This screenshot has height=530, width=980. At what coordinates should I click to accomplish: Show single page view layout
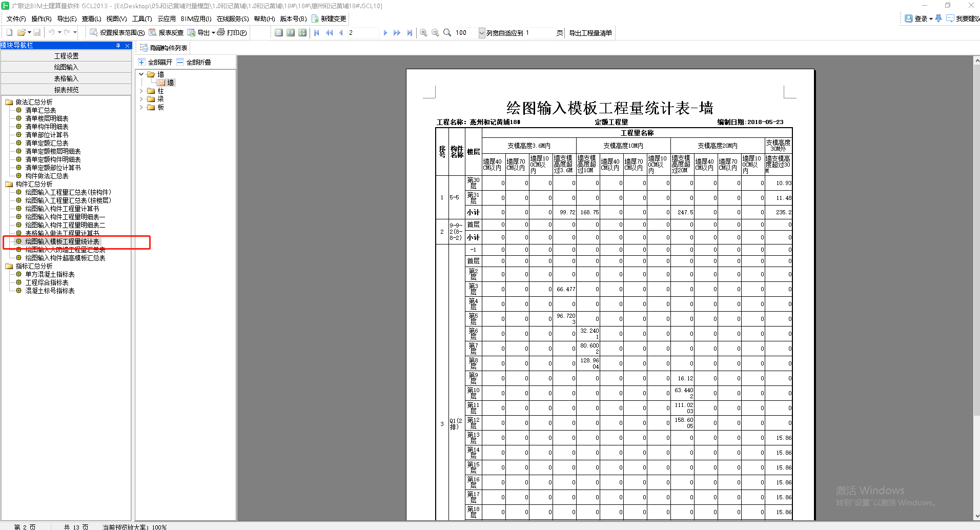point(279,33)
